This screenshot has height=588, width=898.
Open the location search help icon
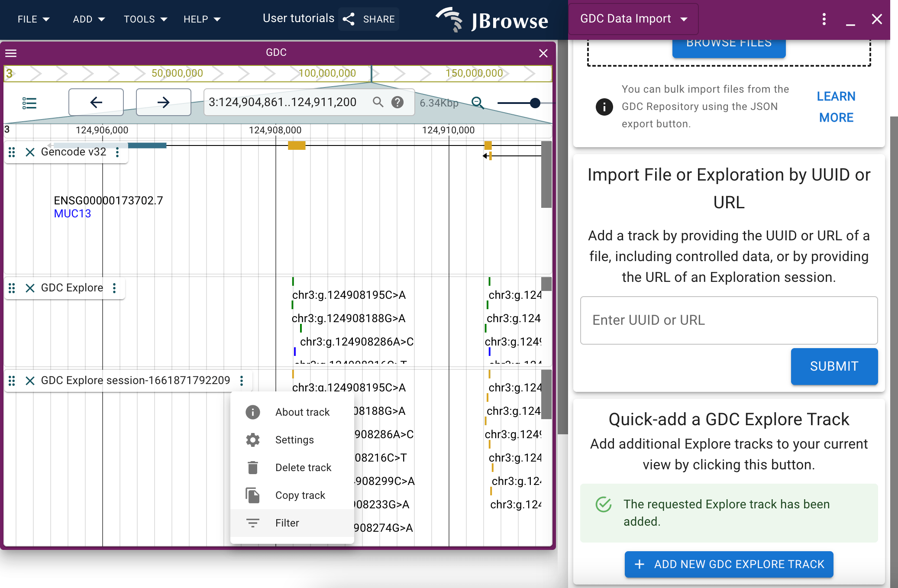coord(397,102)
